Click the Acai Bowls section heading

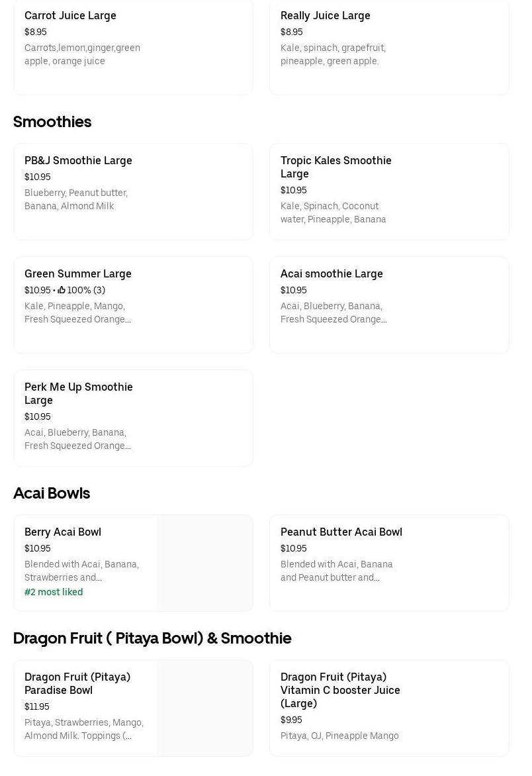point(52,493)
